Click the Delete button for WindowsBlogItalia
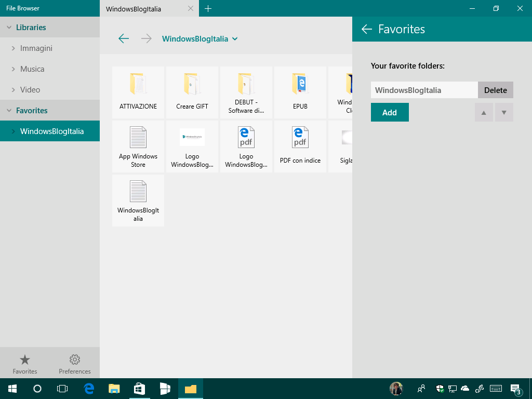The width and height of the screenshot is (532, 399). 495,90
